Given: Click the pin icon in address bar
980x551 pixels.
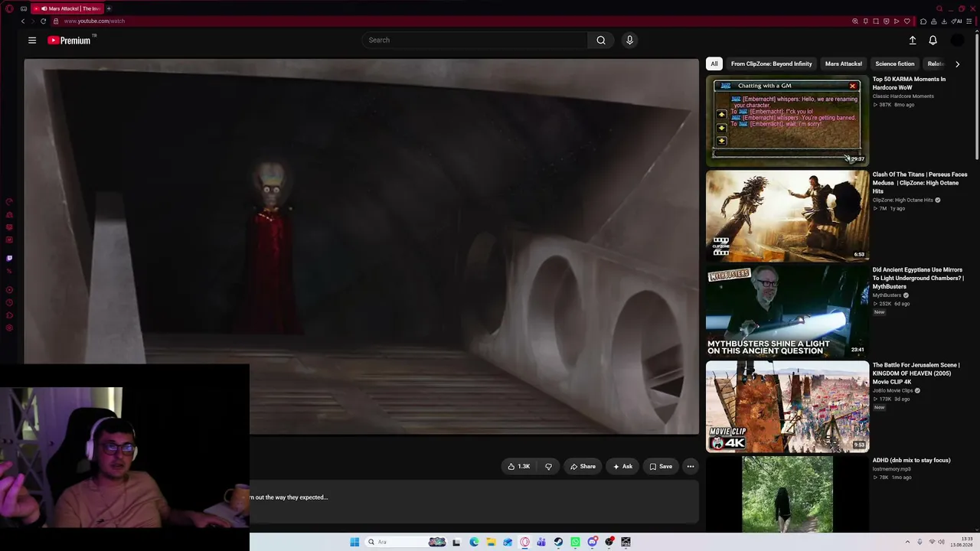Looking at the screenshot, I should click(x=866, y=21).
